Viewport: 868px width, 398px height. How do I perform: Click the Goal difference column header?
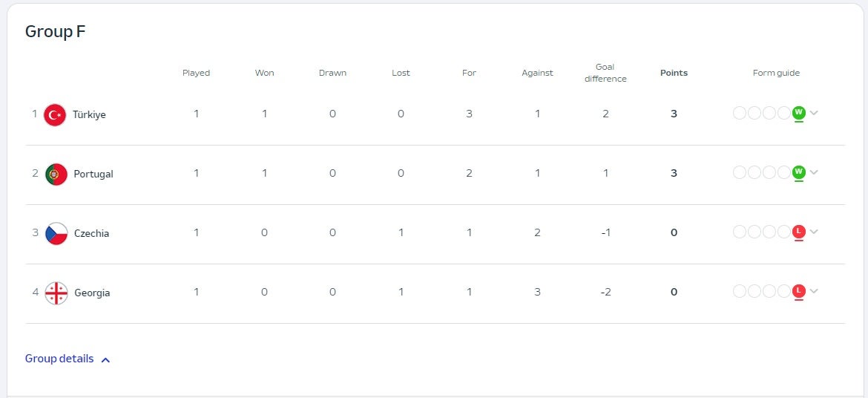(605, 73)
